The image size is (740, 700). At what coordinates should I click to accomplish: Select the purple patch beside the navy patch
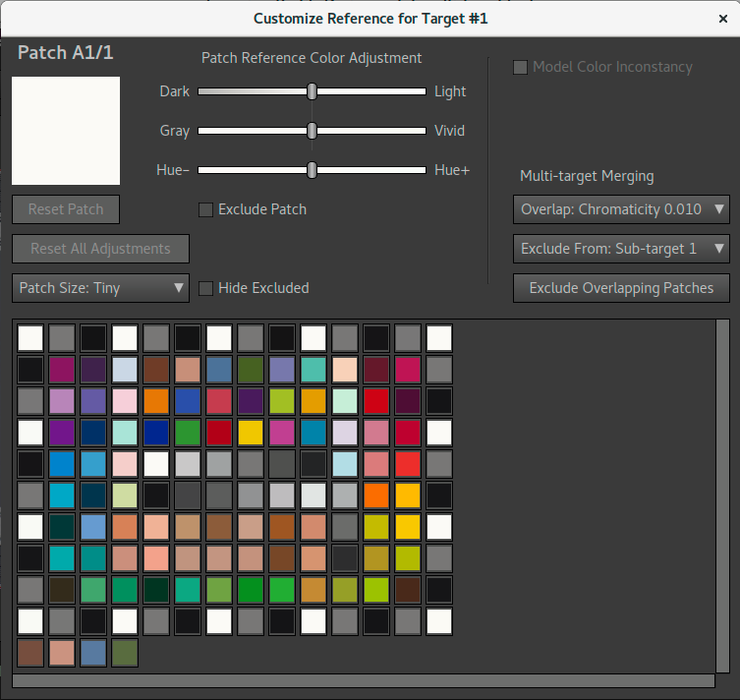point(62,433)
